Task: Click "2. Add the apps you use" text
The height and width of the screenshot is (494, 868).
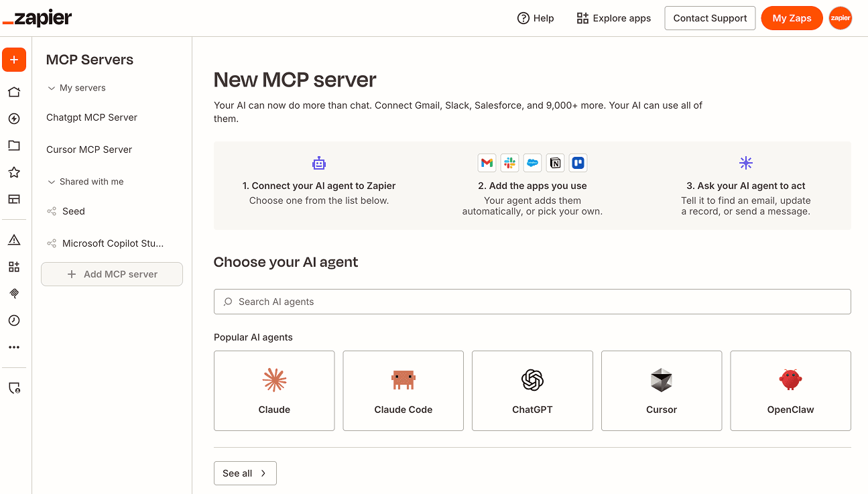Action: (532, 186)
